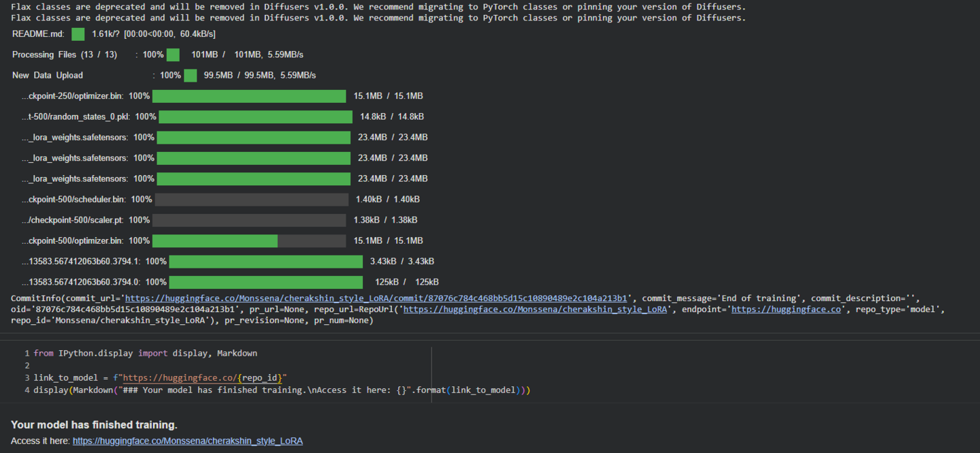Click the progress bar for file ending 3794.1
Screen dimensions: 980x453
pyautogui.click(x=265, y=262)
